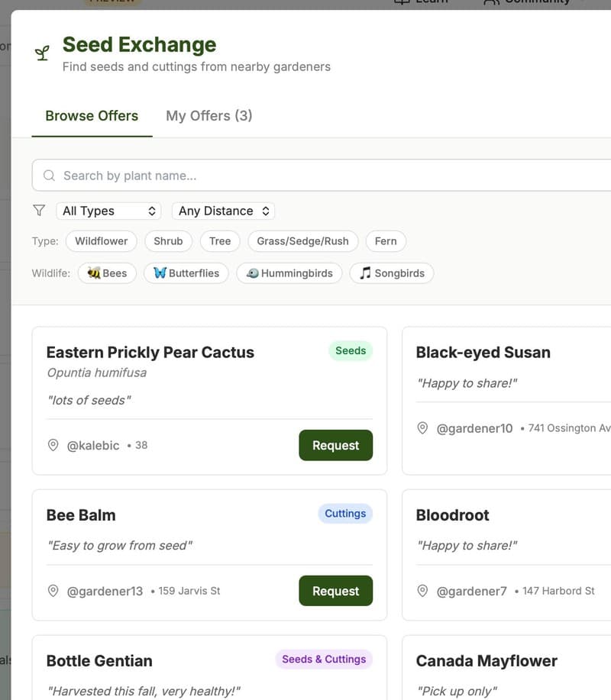611x700 pixels.
Task: Toggle the Hummingbirds wildlife filter
Action: tap(289, 273)
